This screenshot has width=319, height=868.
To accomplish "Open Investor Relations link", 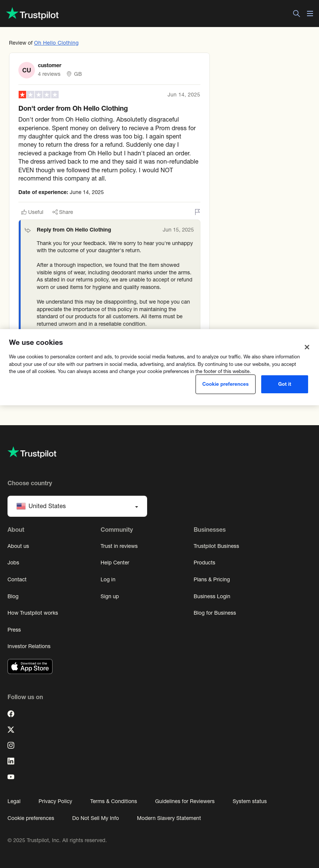I will (29, 646).
